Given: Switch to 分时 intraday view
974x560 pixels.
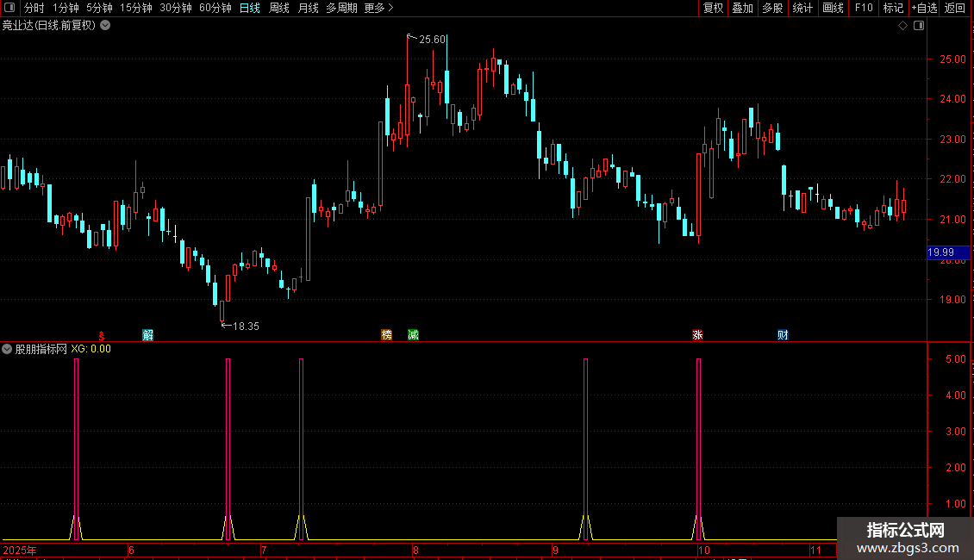Looking at the screenshot, I should [34, 8].
